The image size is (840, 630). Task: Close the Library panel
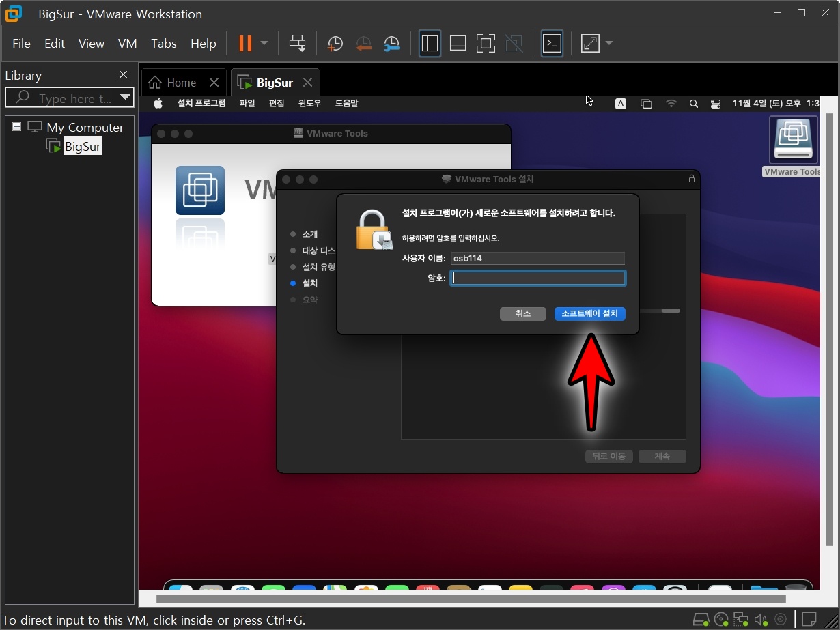tap(123, 74)
